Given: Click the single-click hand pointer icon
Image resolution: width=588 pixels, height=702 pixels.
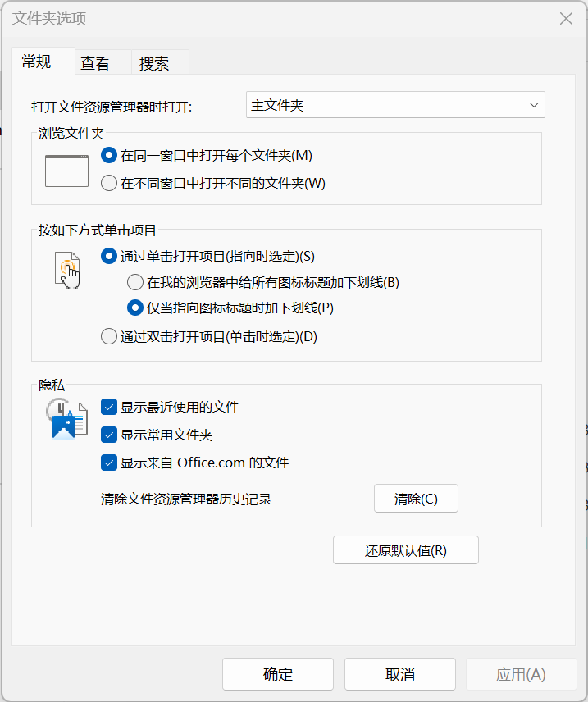Looking at the screenshot, I should (67, 271).
